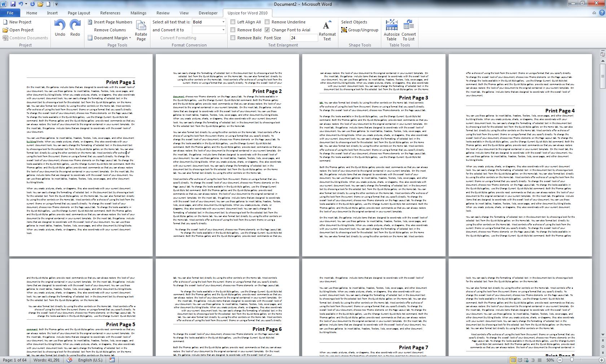Minimize the ribbon with the caret icon
The image size is (606, 364).
(x=594, y=13)
